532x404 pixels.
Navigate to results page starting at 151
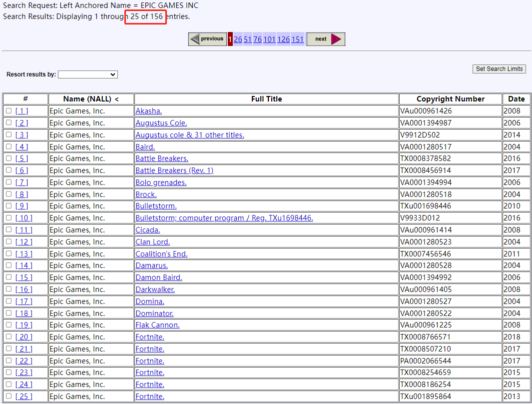pos(297,39)
